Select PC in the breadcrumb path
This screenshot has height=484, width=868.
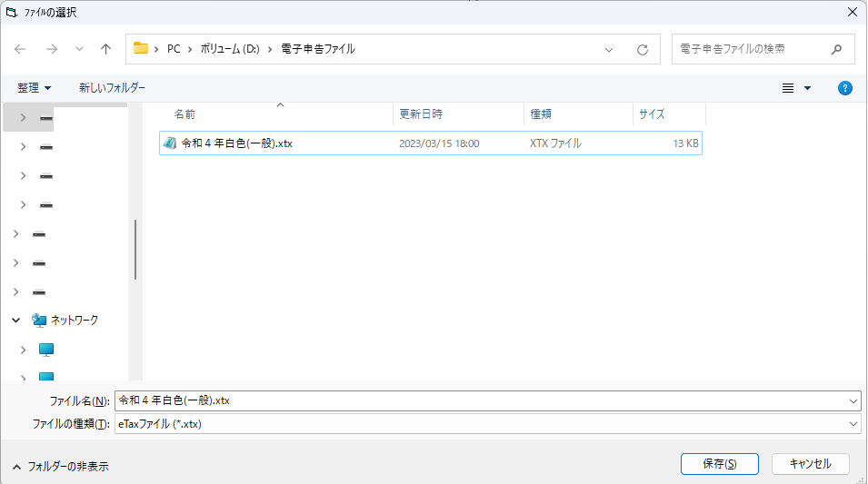tap(174, 49)
